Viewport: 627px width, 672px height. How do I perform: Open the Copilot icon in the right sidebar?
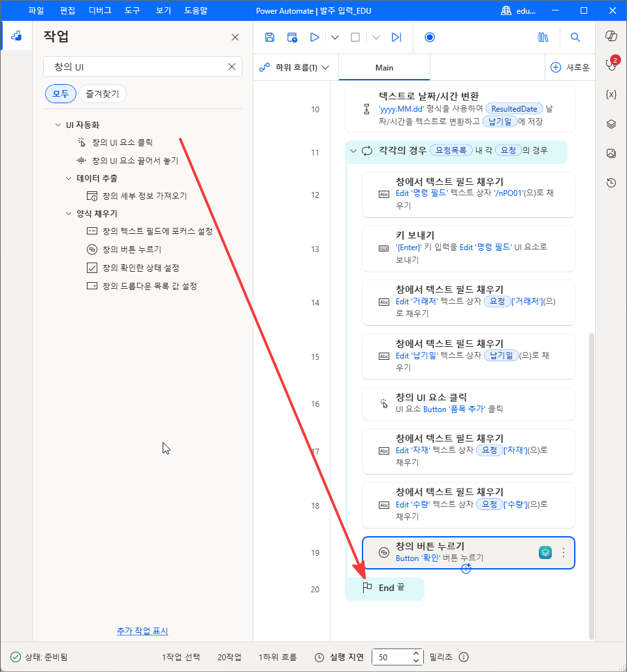pyautogui.click(x=611, y=36)
